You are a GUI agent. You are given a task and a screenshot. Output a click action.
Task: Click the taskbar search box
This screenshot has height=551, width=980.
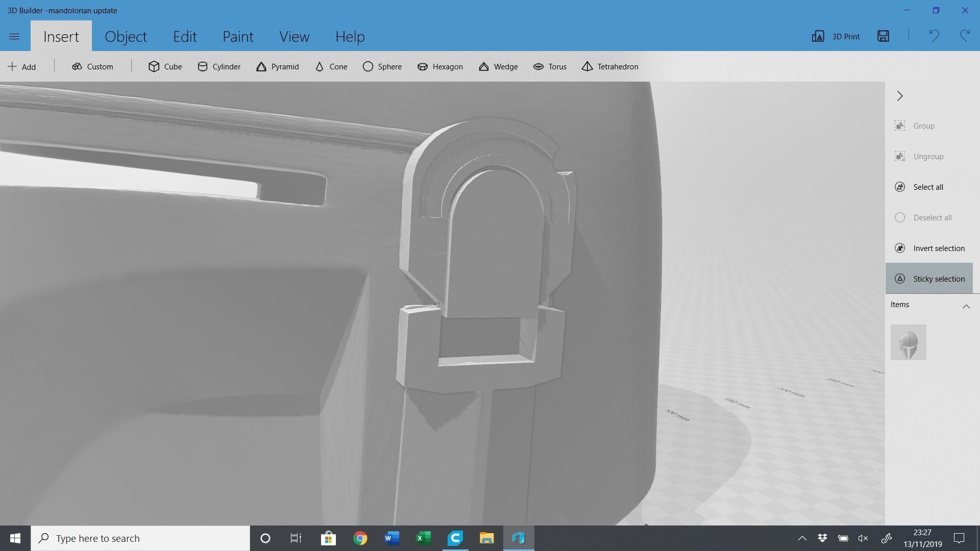tap(140, 538)
